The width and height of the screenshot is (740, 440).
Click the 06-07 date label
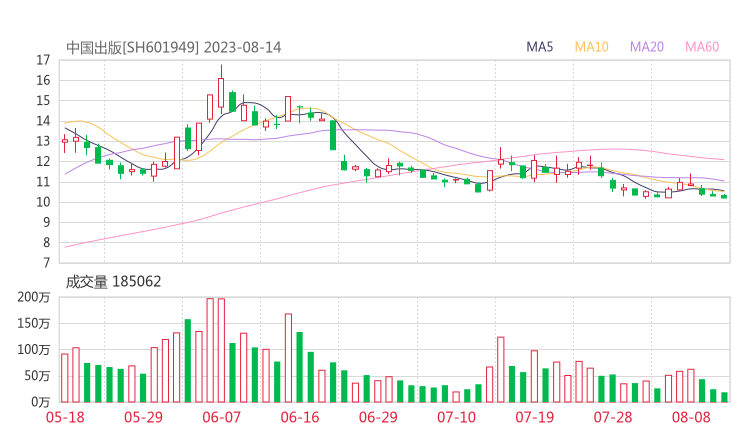(221, 417)
